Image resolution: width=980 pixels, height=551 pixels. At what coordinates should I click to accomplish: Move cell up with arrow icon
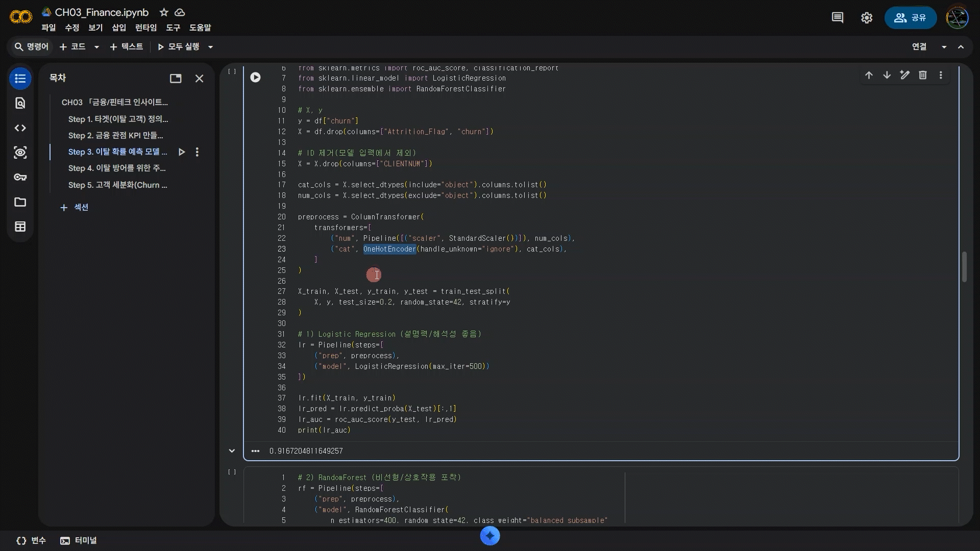pyautogui.click(x=869, y=75)
